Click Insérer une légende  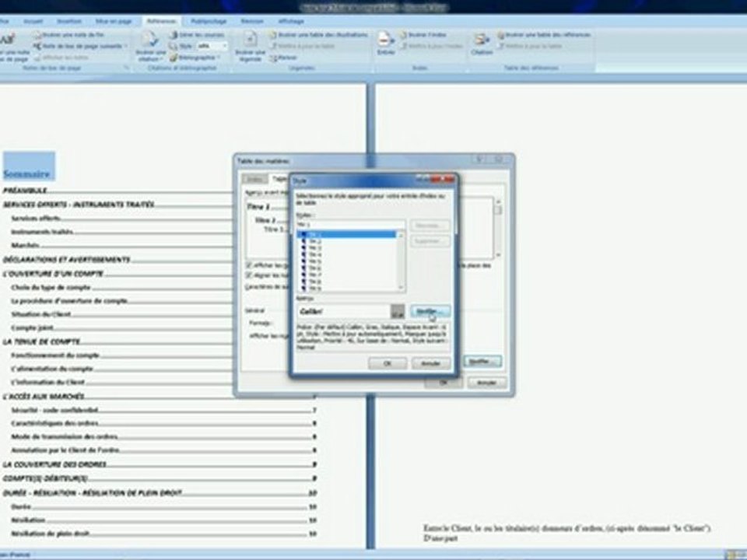coord(250,46)
